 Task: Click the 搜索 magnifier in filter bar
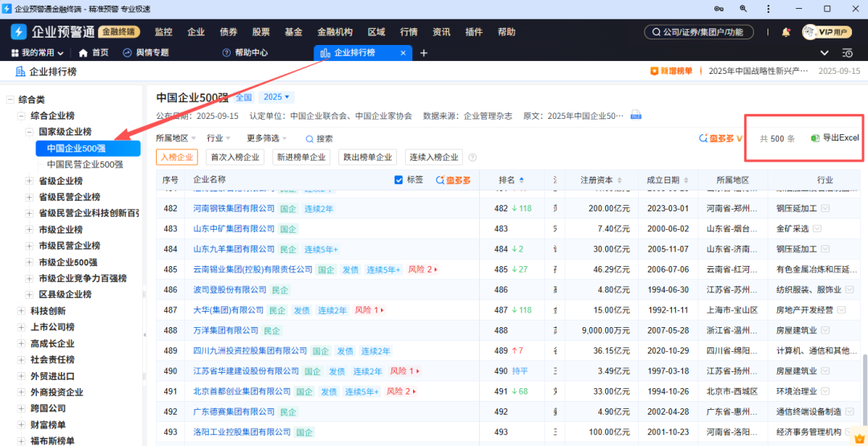coord(319,139)
